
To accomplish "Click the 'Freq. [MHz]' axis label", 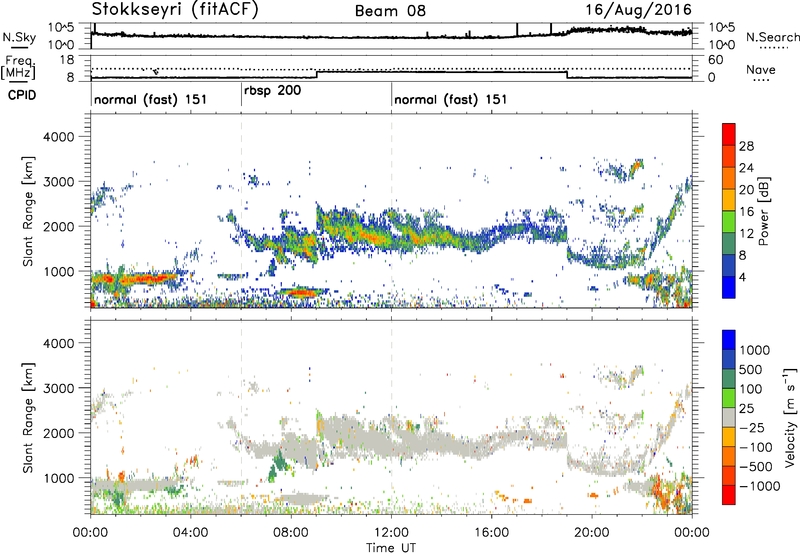I will coord(18,67).
